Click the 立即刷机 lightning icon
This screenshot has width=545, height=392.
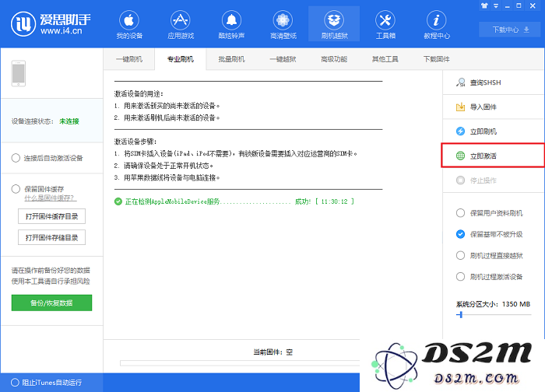(461, 131)
